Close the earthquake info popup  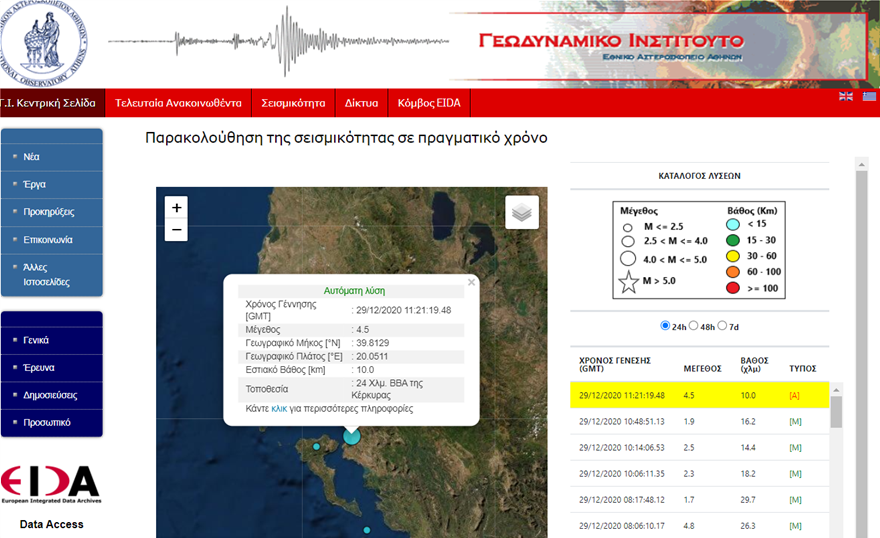(x=471, y=283)
